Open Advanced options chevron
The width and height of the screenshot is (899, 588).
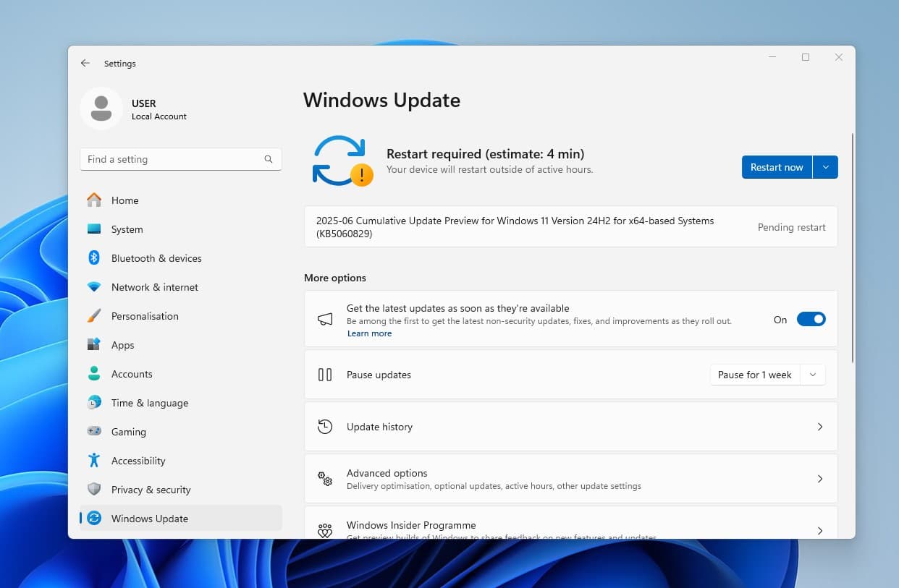[x=820, y=479]
